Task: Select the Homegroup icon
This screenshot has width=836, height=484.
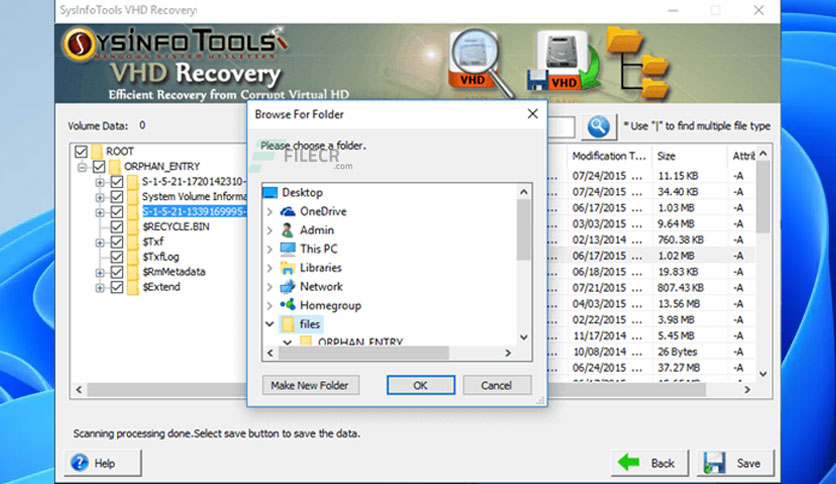Action: [288, 305]
